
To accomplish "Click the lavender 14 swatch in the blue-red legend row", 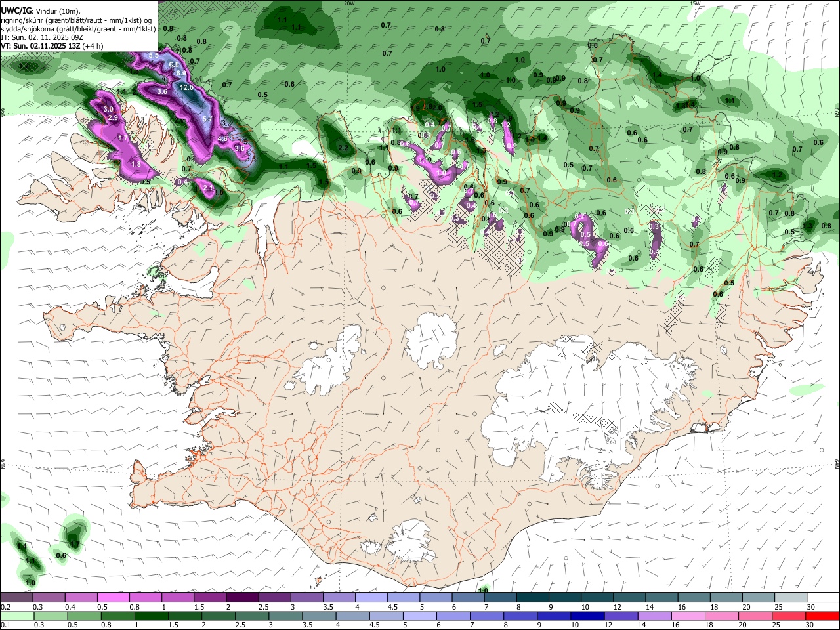I will point(655,616).
